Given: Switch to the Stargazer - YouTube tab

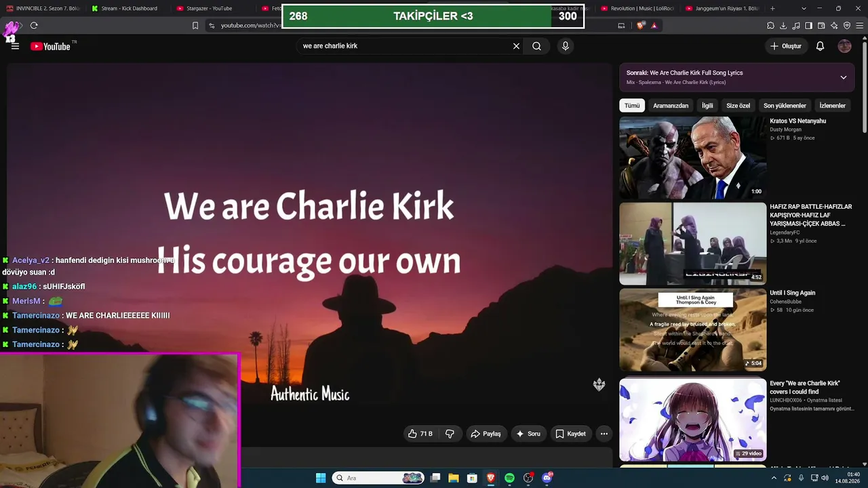Looking at the screenshot, I should click(x=214, y=8).
